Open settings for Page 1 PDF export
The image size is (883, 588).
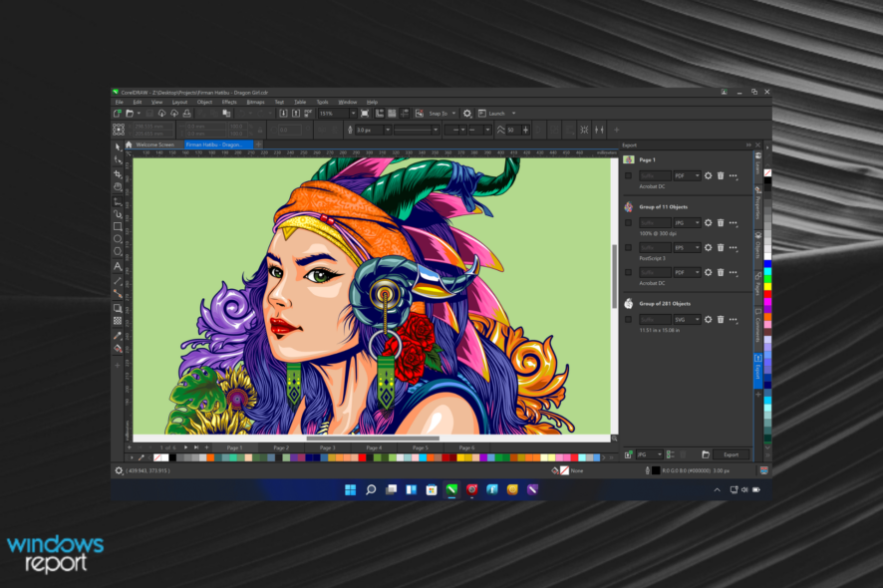click(x=708, y=175)
